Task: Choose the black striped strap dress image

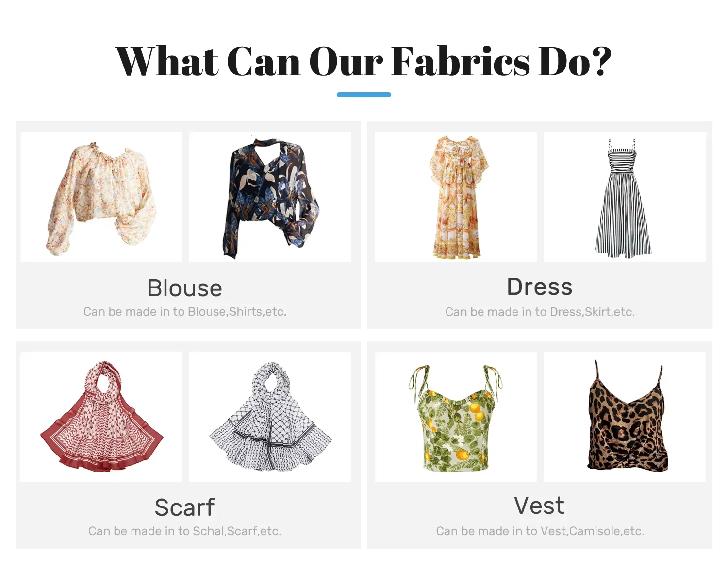Action: (x=625, y=197)
